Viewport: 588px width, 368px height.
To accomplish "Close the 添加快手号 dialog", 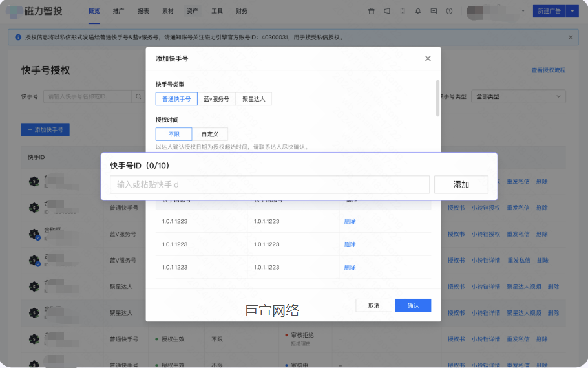I will [428, 58].
